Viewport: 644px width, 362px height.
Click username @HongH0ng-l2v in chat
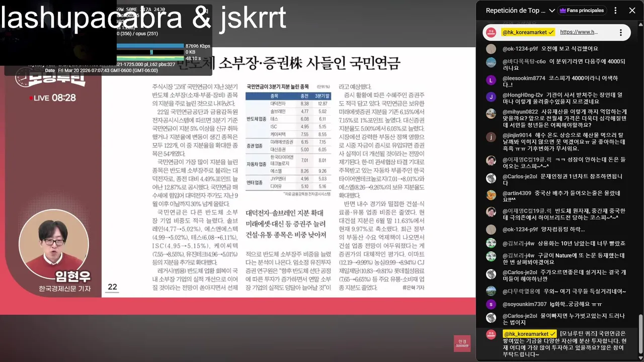(524, 95)
